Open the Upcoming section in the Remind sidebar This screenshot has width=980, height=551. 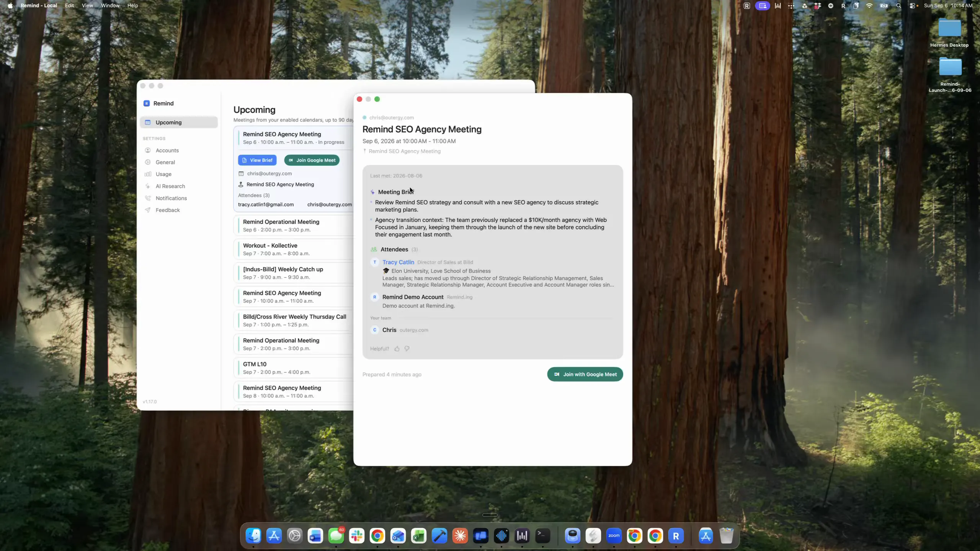pos(179,122)
